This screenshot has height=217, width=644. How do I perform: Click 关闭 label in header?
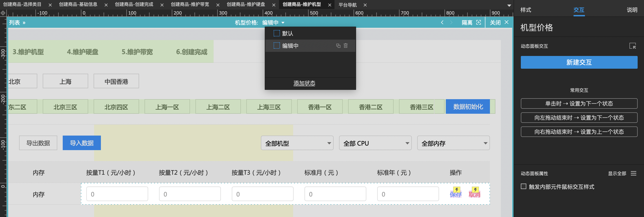point(495,23)
